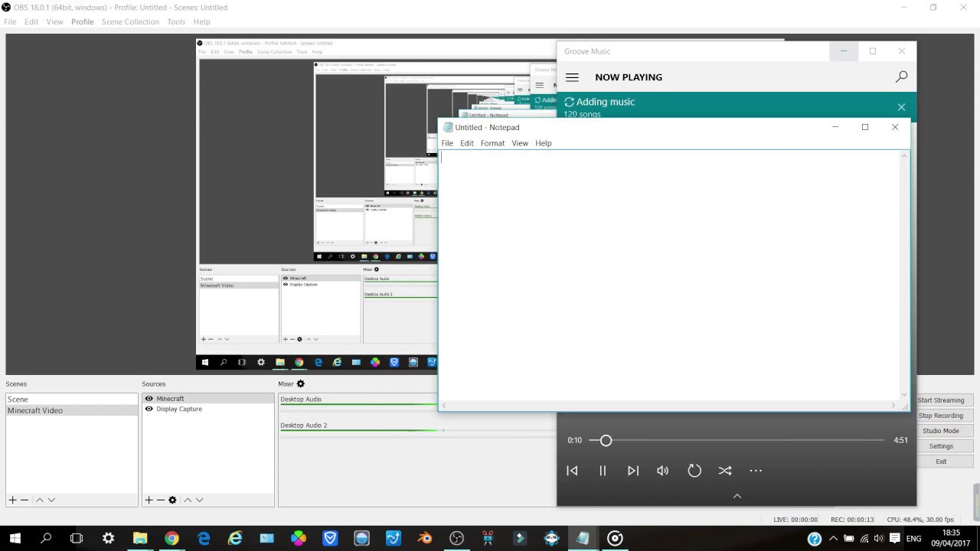Open the volume control in Groove Music
980x551 pixels.
point(663,471)
